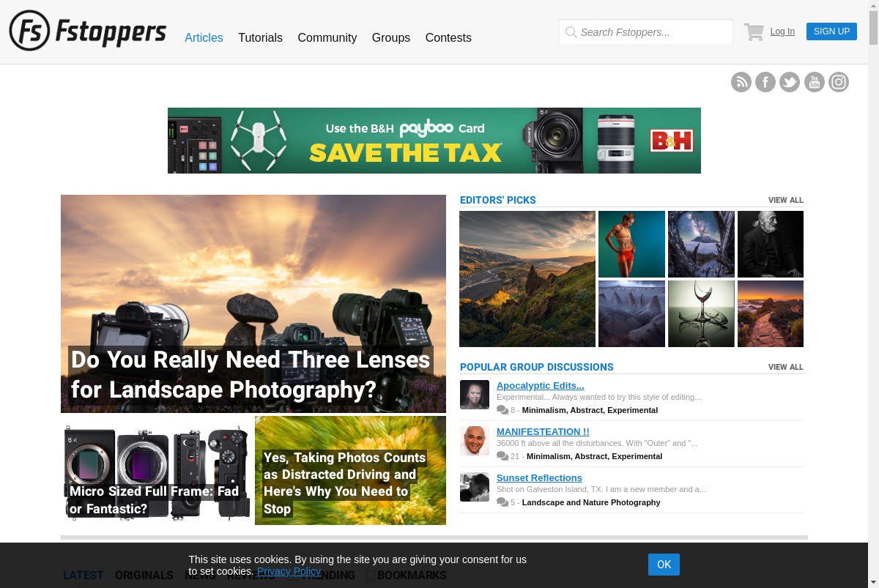Open black and white bearded man portrait
Viewport: 879px width, 588px height.
(x=771, y=244)
